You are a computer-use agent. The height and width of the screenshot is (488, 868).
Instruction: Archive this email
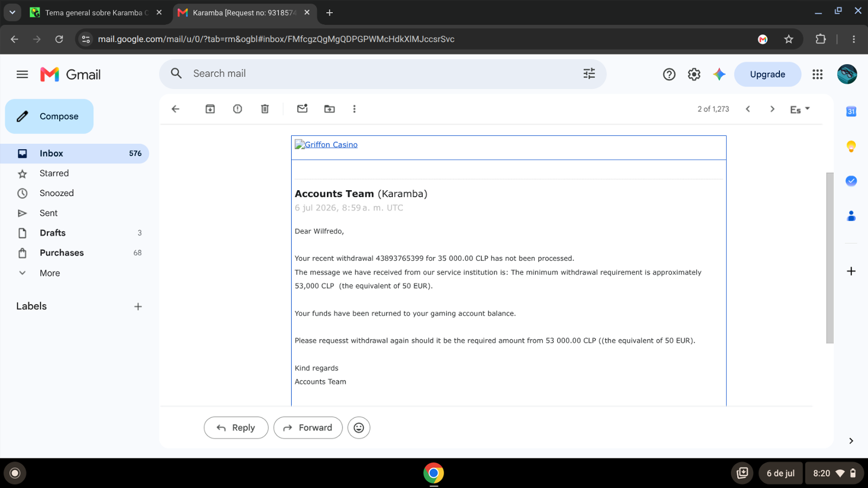210,109
